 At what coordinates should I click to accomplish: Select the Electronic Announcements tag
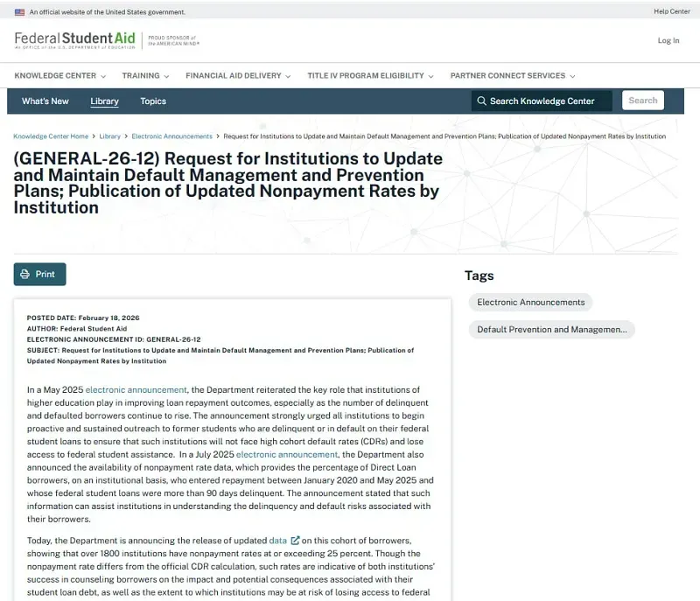coord(530,303)
